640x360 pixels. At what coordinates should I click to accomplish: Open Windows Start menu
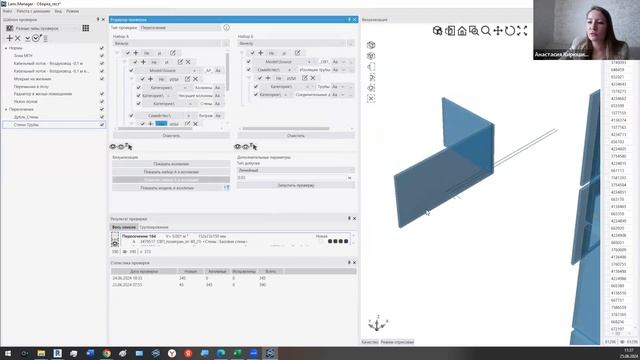click(x=7, y=353)
